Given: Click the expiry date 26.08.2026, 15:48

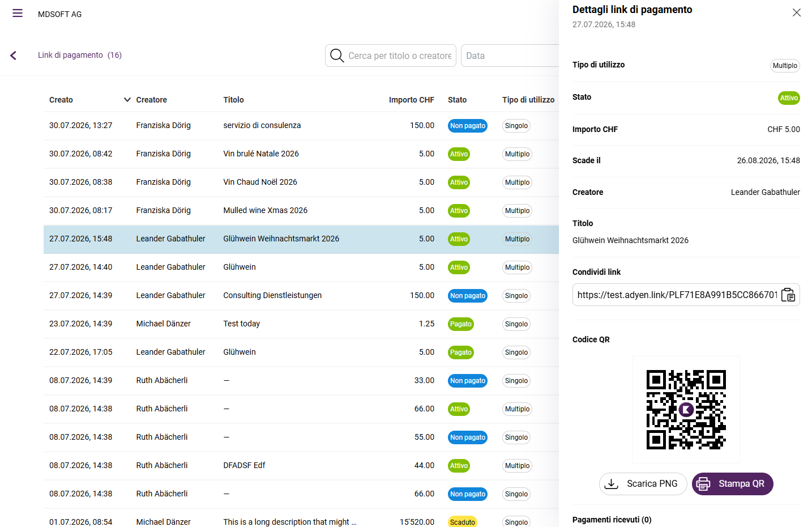Looking at the screenshot, I should click(768, 160).
